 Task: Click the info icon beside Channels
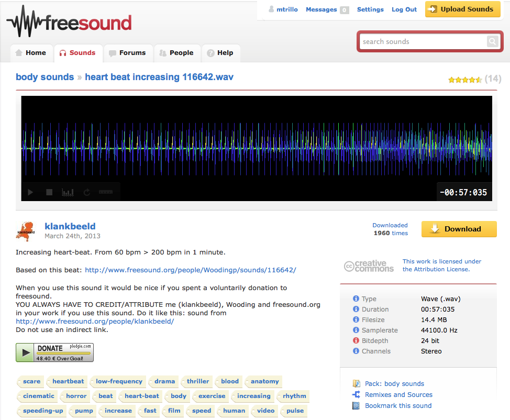point(356,351)
